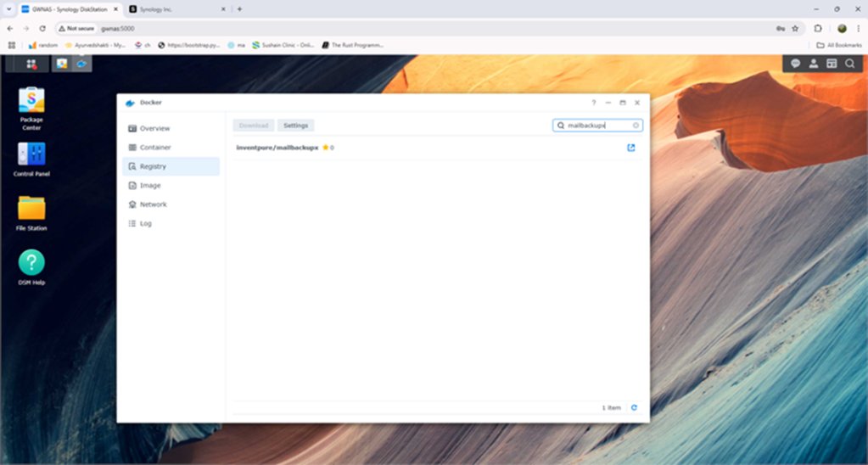Open the Sushain Clinic bookmark
Viewport: 868px width, 465px height.
pos(283,45)
